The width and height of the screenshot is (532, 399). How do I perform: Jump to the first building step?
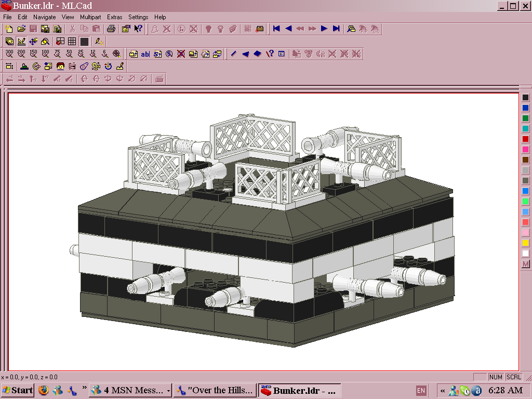point(276,29)
